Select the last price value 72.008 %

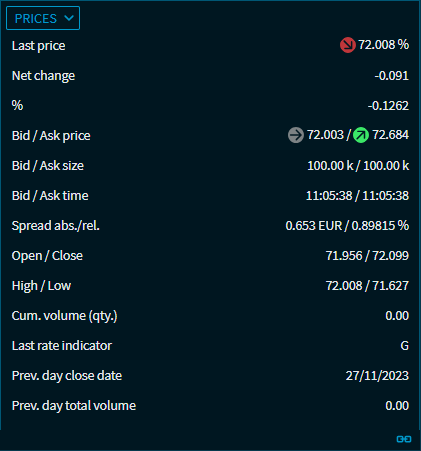tap(383, 45)
